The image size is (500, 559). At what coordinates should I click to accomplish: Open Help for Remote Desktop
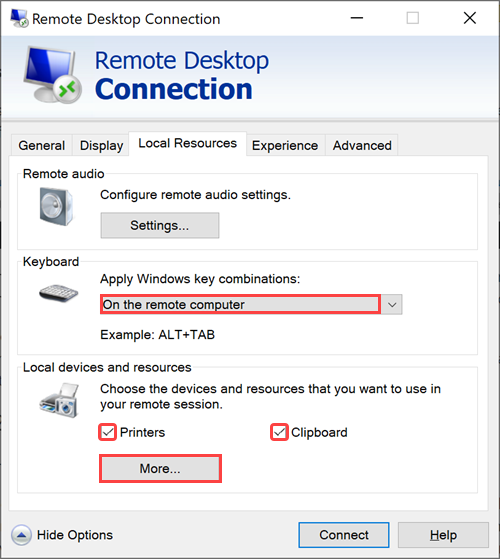coord(443,535)
